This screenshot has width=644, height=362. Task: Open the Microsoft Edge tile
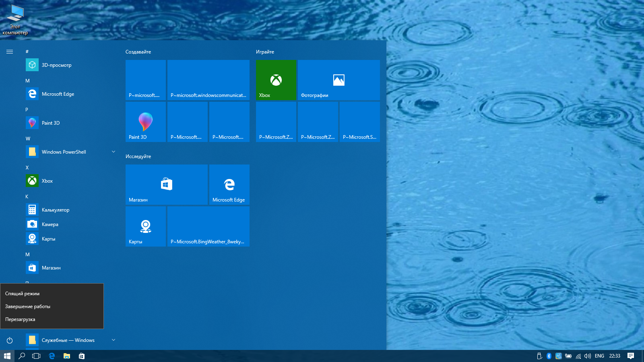pyautogui.click(x=229, y=185)
